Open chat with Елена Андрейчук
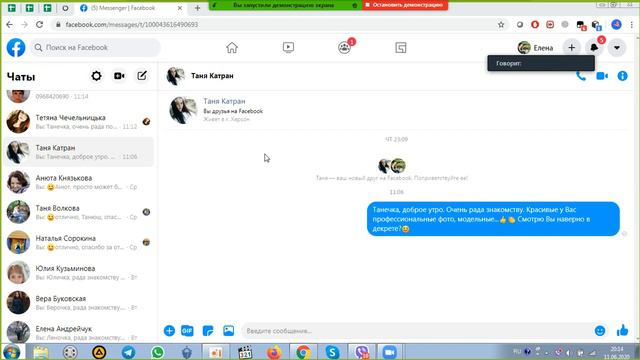This screenshot has height=360, width=640. pyautogui.click(x=78, y=331)
